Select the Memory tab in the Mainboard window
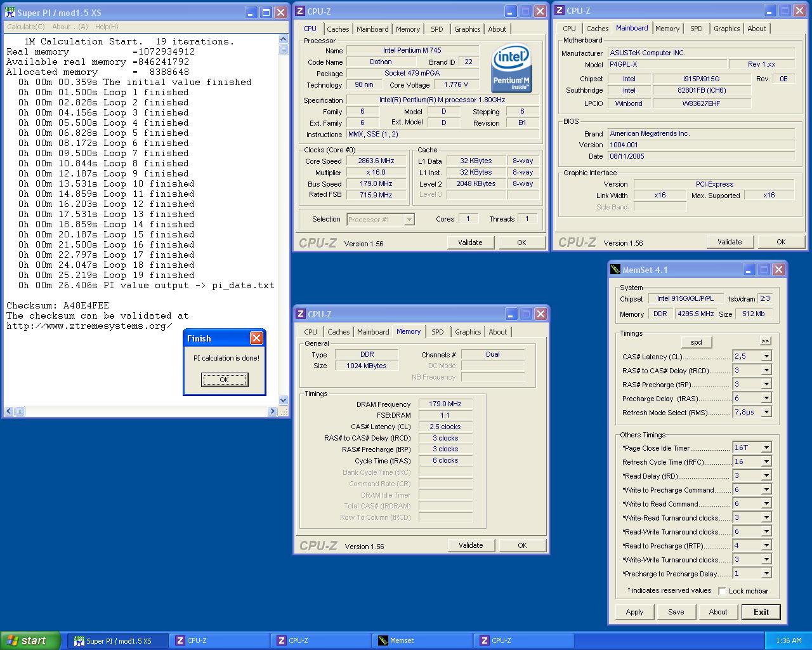This screenshot has width=812, height=650. [x=667, y=29]
